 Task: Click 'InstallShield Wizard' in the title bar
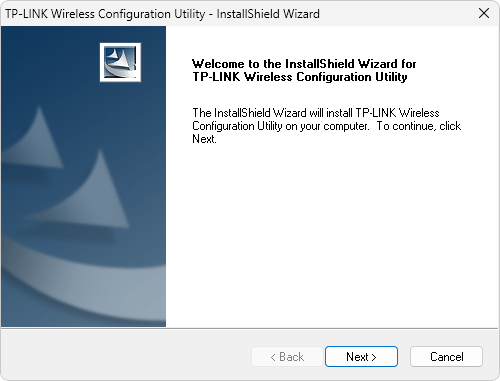point(268,14)
